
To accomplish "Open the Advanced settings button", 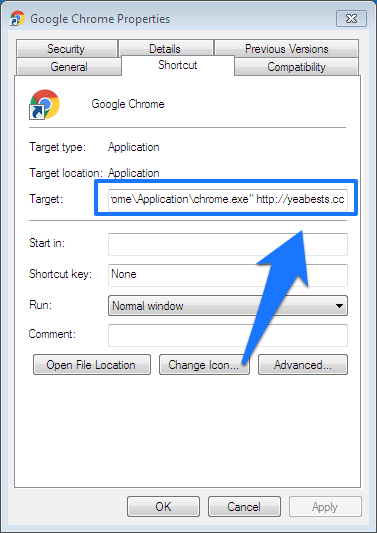I will coord(303,365).
